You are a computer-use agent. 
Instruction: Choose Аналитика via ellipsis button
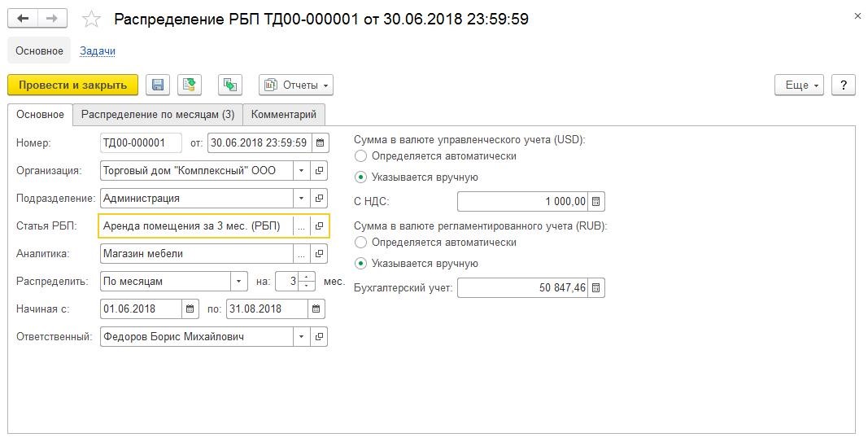point(301,254)
